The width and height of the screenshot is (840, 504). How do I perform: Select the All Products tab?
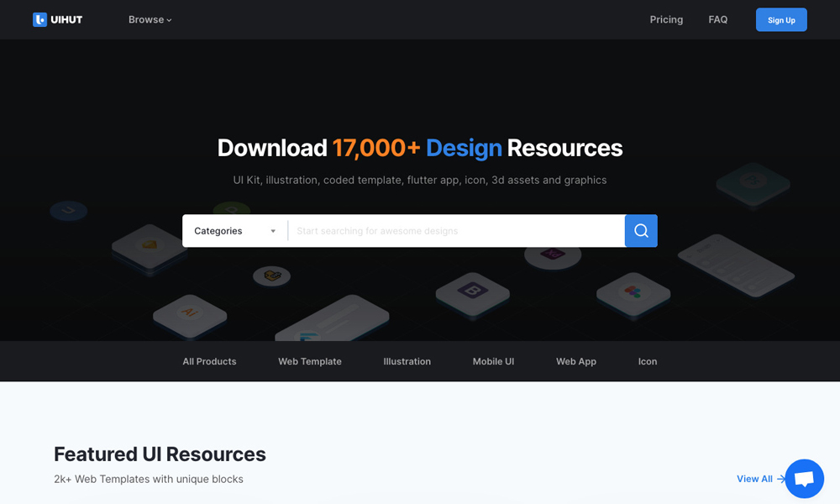(x=209, y=361)
